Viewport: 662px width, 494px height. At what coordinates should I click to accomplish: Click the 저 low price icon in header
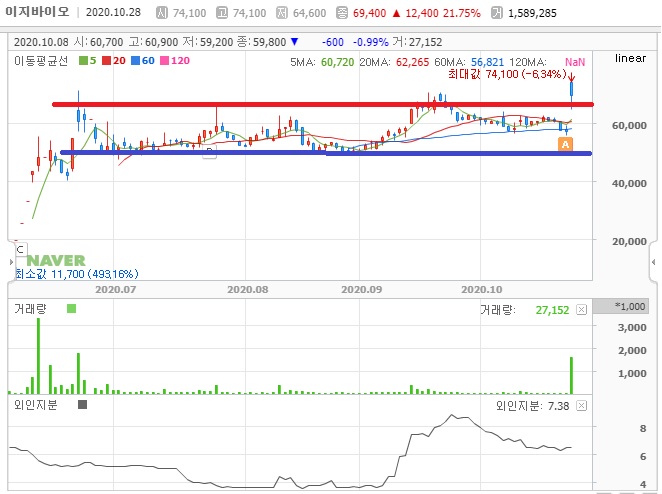[x=282, y=13]
